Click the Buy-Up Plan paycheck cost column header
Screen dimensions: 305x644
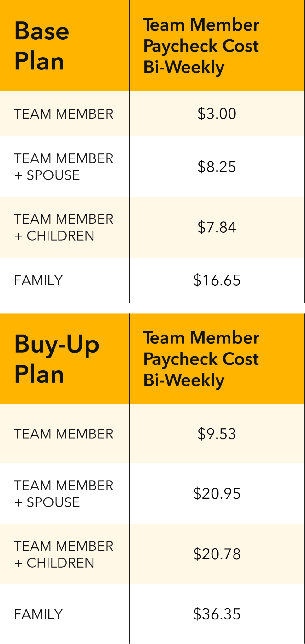point(201,359)
